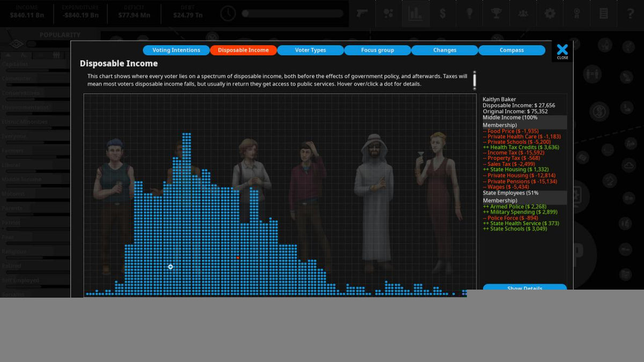Click the award ribbon icon
The width and height of the screenshot is (644, 362).
pos(577,13)
